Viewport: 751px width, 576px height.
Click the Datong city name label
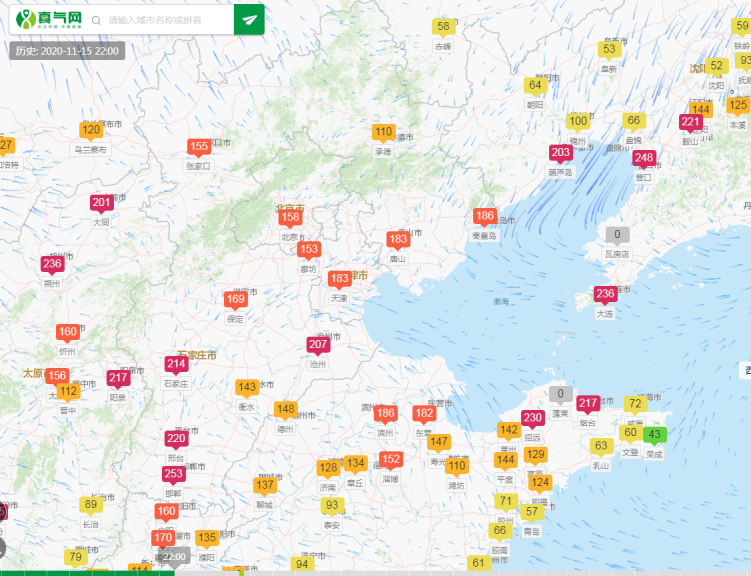pyautogui.click(x=101, y=222)
